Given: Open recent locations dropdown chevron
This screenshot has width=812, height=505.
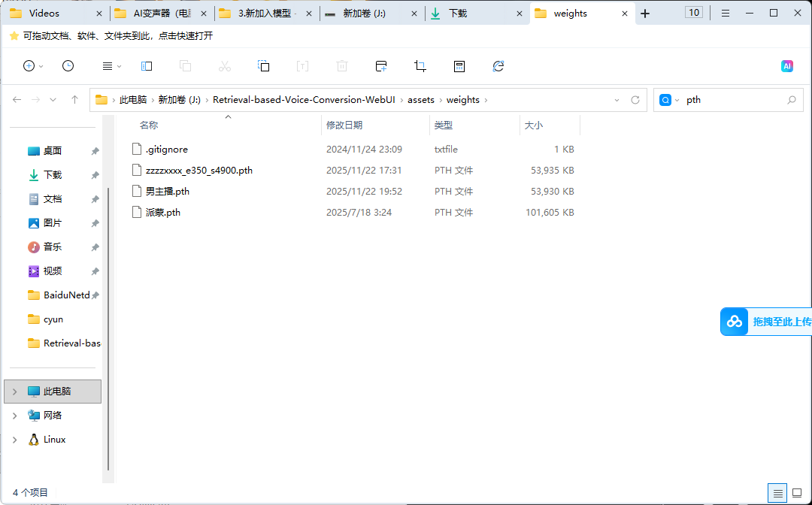Looking at the screenshot, I should [x=53, y=100].
